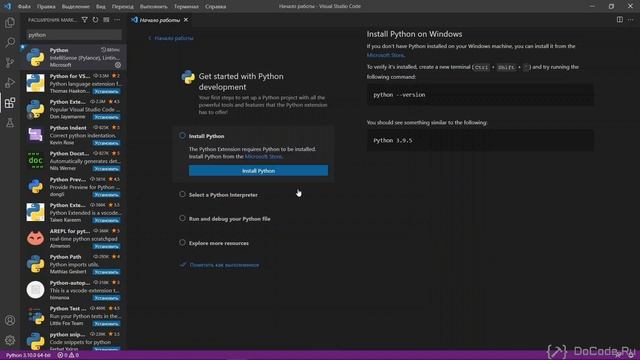Follow Microsoft Store link under Install Python on Windows
Viewport: 640px width, 360px height.
pos(385,55)
